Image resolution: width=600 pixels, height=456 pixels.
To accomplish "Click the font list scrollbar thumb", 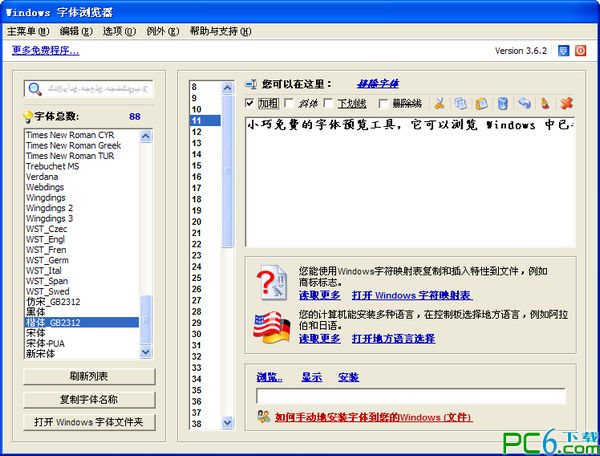I will pos(146,320).
